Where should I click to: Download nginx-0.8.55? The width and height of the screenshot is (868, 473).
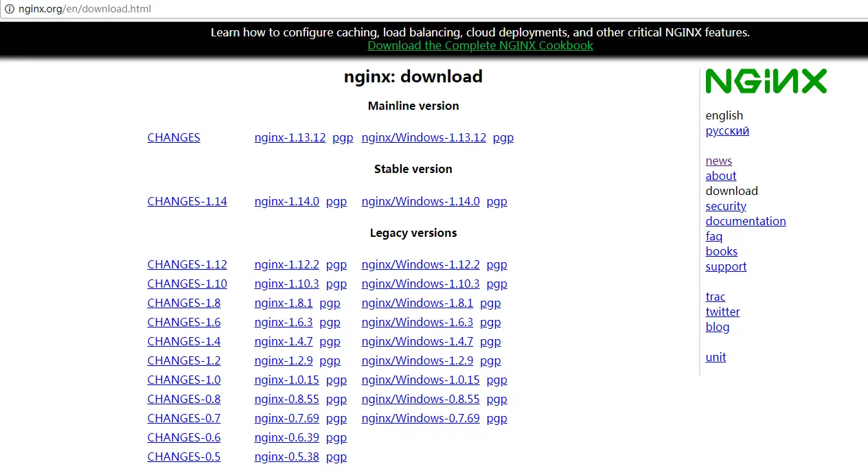tap(286, 399)
